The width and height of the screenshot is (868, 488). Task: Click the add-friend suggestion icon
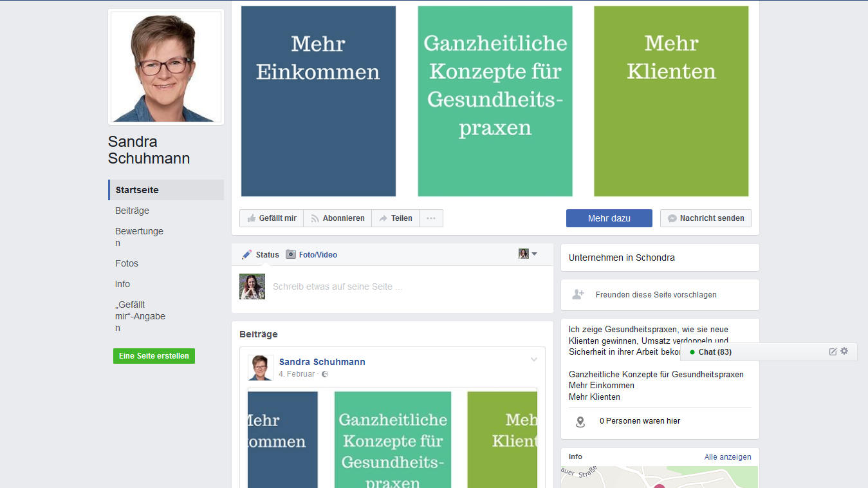click(x=578, y=295)
